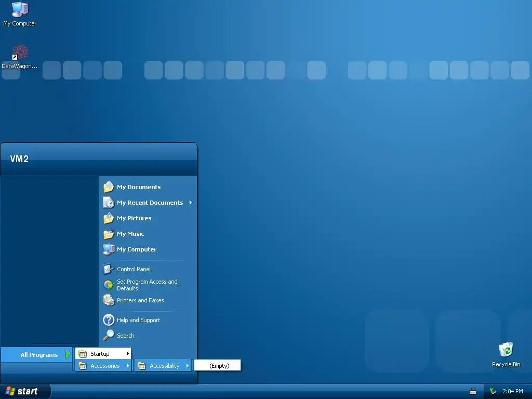Click the Help and Support question icon
This screenshot has width=532, height=399.
[109, 320]
